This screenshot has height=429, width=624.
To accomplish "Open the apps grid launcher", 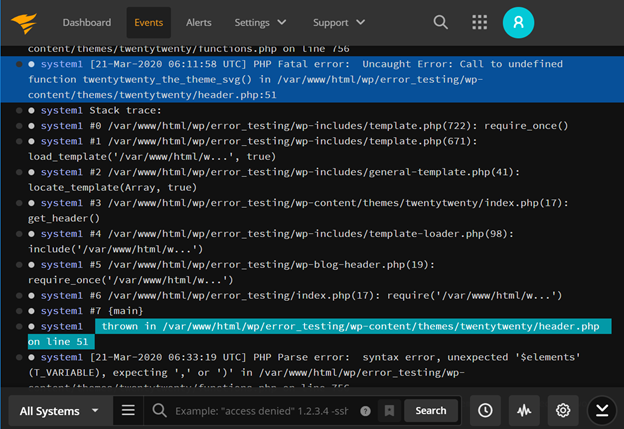I will 480,22.
